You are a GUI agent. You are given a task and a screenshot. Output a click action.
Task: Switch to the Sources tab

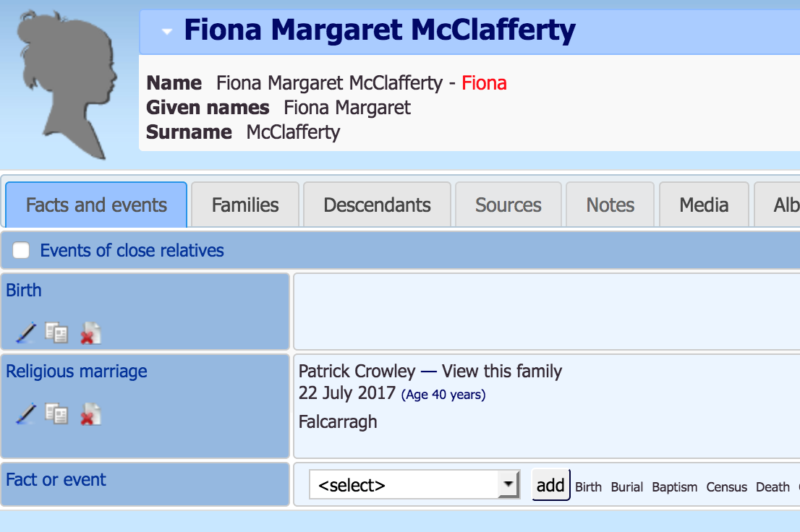point(508,205)
